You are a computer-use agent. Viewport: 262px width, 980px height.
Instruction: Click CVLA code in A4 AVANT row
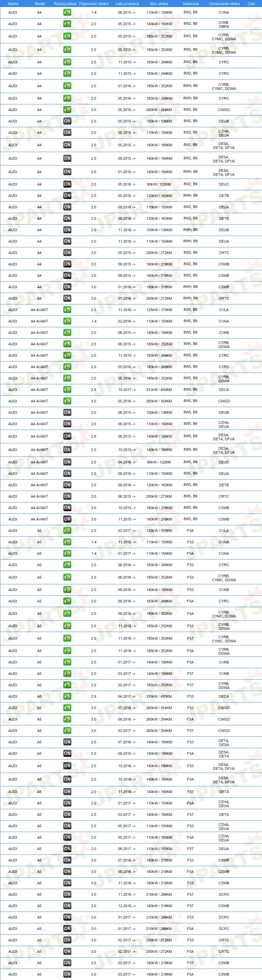(224, 310)
